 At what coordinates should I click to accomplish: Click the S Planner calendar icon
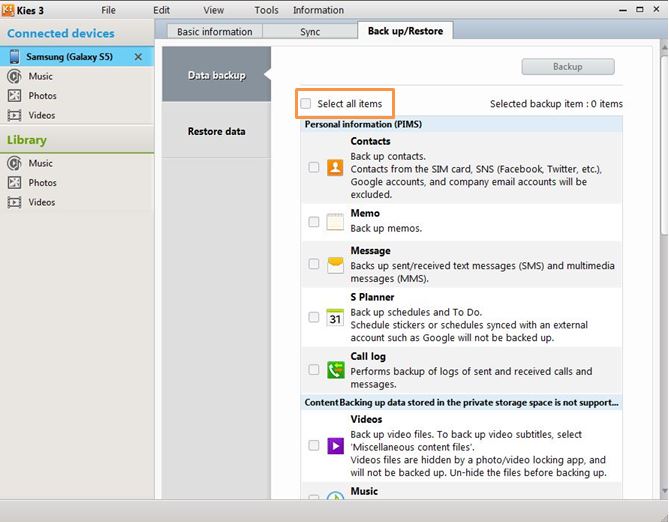coord(335,318)
